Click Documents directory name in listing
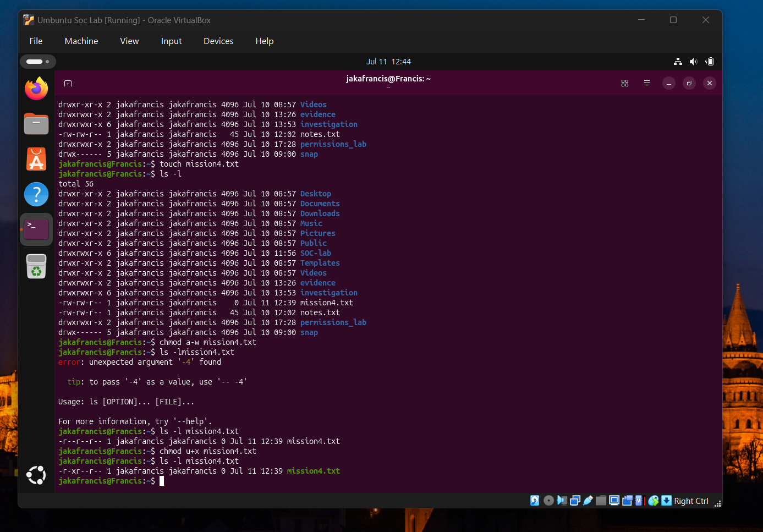This screenshot has width=763, height=532. point(320,204)
